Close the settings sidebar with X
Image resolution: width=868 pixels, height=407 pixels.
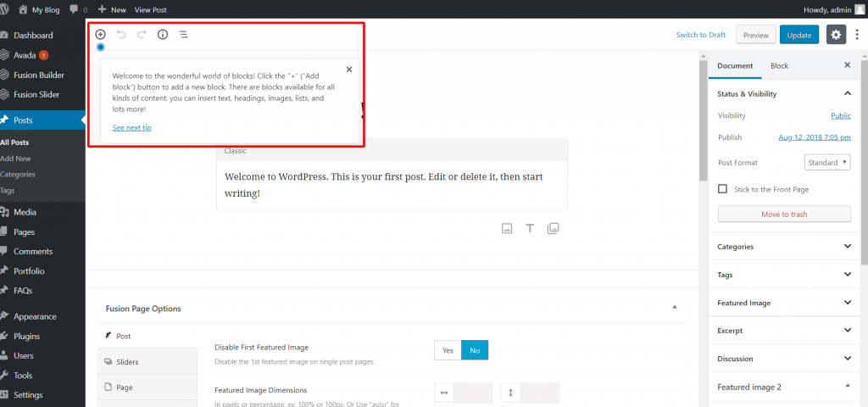point(847,64)
